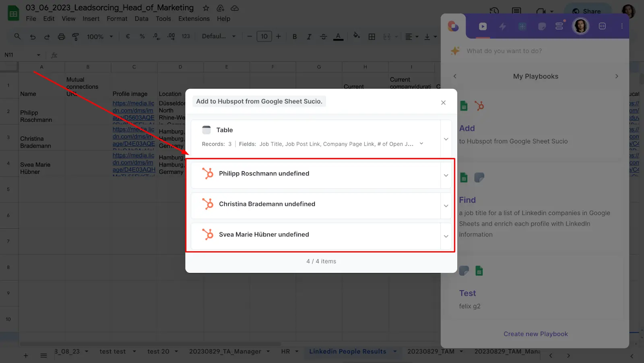Open the Edit menu

(x=49, y=18)
